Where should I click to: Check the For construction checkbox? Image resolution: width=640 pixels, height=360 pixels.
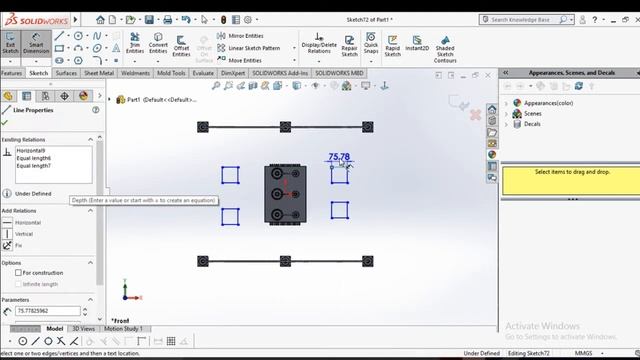click(18, 273)
